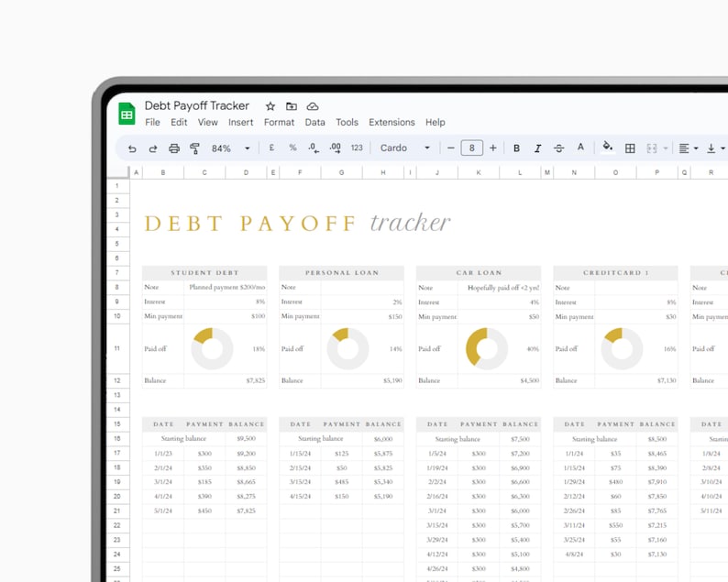Select the $485 payment in Personal Loan
The width and height of the screenshot is (728, 582).
[341, 482]
